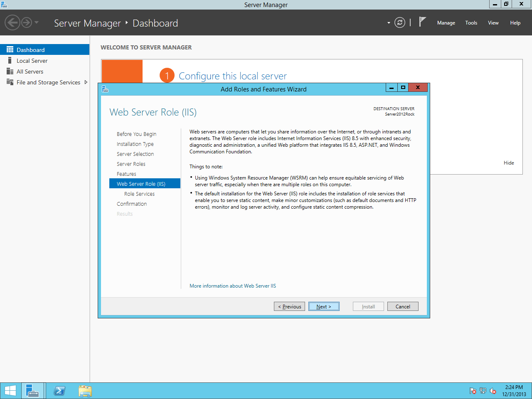Open the Windows Start button
532x399 pixels.
(10, 391)
